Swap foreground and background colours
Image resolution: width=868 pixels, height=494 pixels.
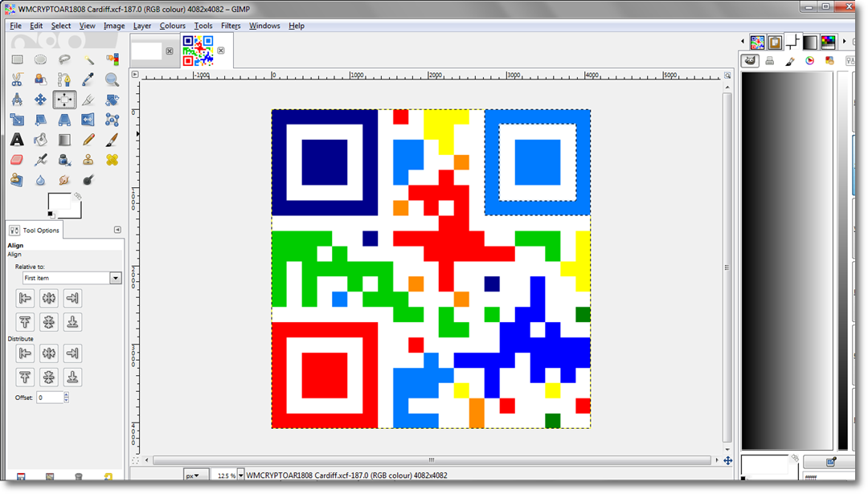77,196
